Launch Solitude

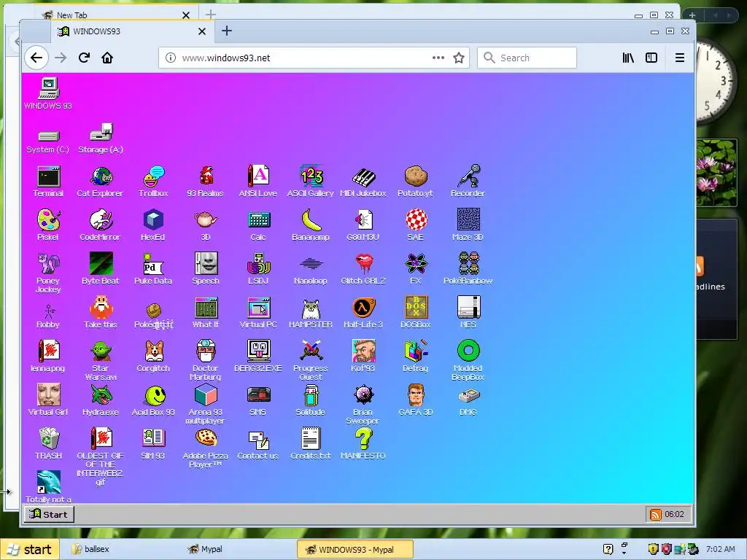click(311, 400)
